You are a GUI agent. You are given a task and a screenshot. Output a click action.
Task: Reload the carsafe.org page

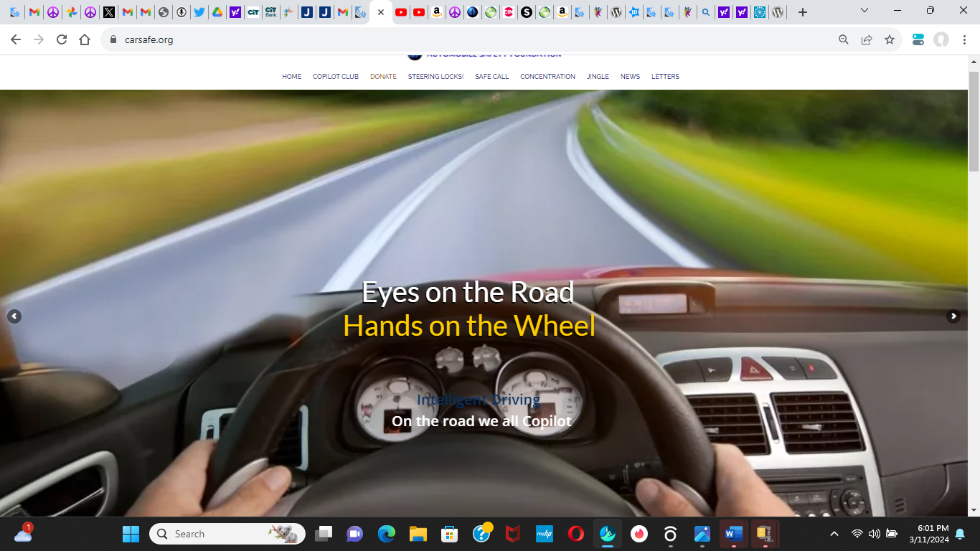pyautogui.click(x=62, y=40)
